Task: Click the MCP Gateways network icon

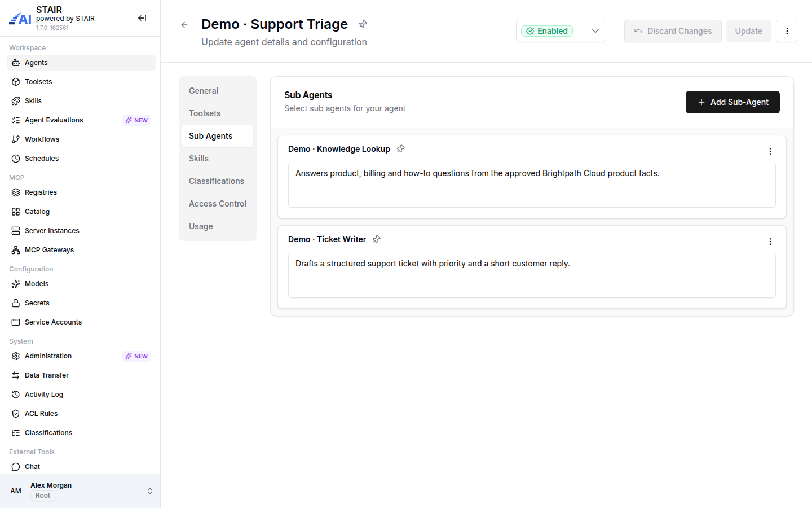Action: click(x=16, y=250)
